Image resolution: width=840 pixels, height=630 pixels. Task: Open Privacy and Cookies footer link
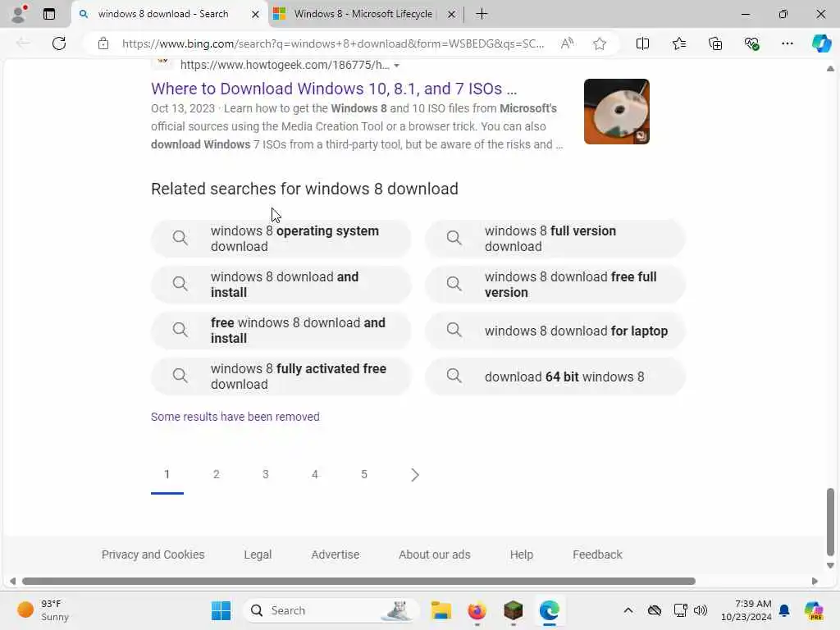(153, 555)
